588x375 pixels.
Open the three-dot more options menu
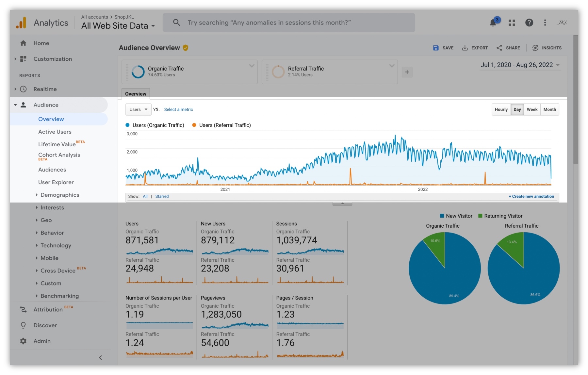coord(545,23)
